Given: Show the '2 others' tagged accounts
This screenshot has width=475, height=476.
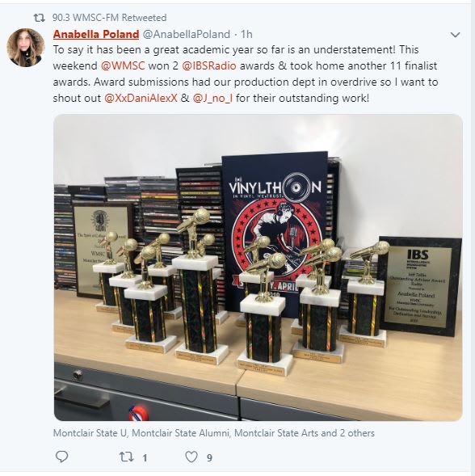Looking at the screenshot, I should (x=357, y=433).
